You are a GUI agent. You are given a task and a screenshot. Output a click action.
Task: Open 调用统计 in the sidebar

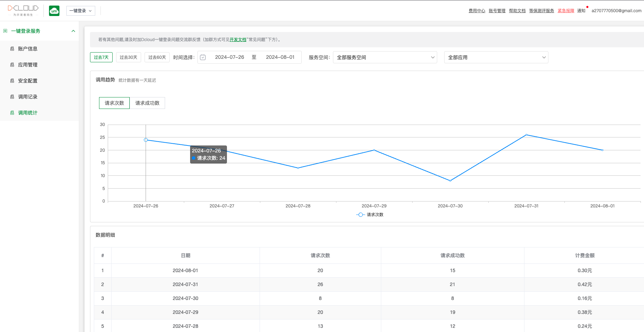(x=27, y=113)
